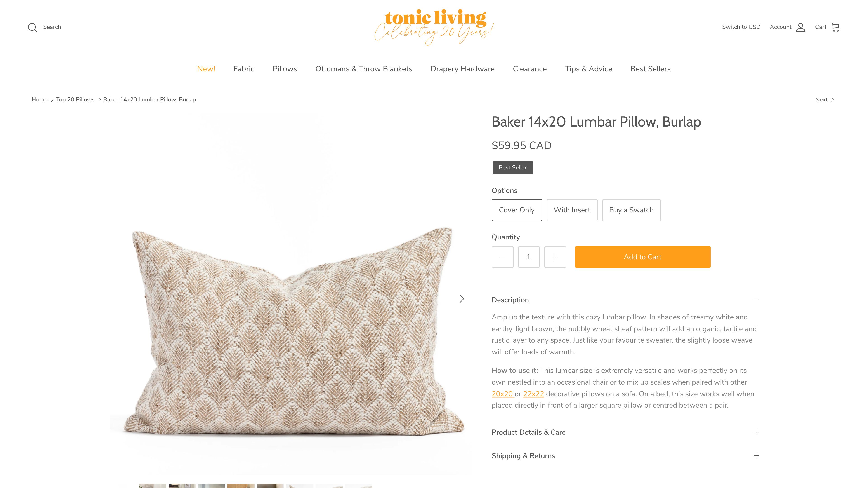Click the tonic living logo
This screenshot has height=488, width=868.
434,27
